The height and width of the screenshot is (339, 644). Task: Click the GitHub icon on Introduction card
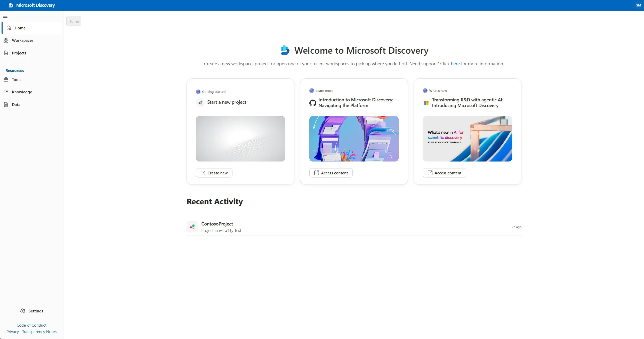313,103
